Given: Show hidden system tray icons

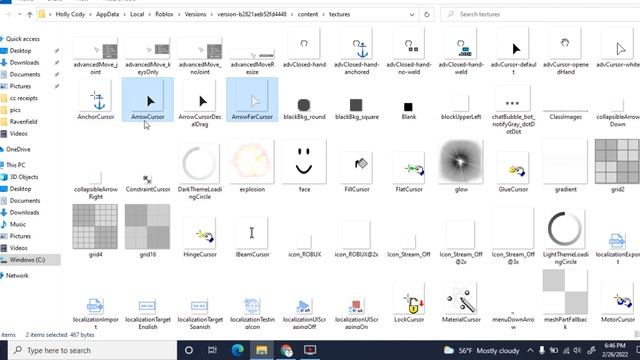Looking at the screenshot, I should (529, 350).
